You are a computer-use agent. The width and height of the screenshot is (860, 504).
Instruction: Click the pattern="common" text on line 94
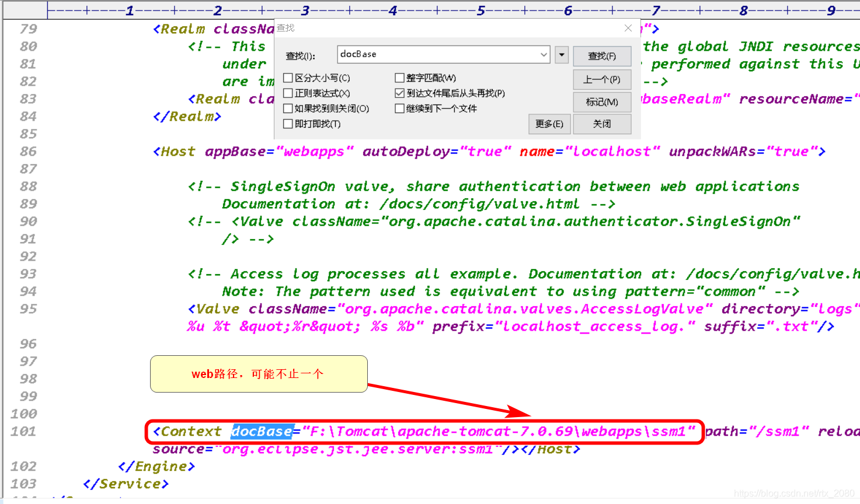coord(695,291)
